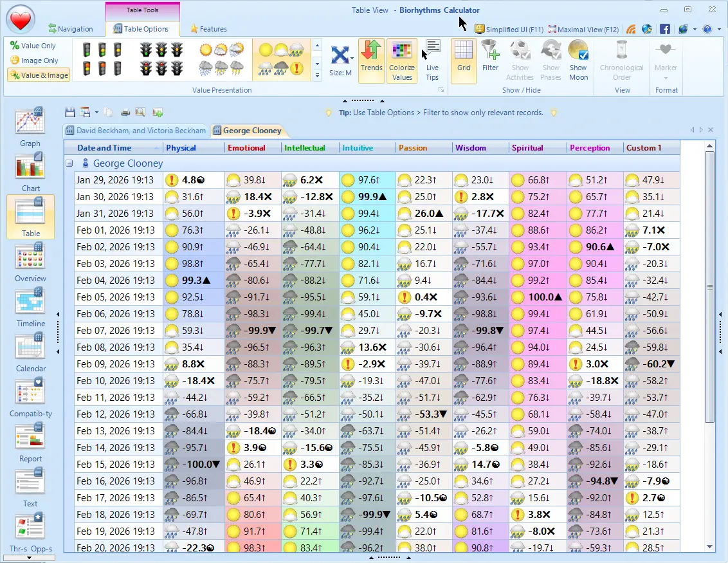The image size is (728, 563).
Task: Expand the help menu dropdown arrow
Action: [x=718, y=28]
